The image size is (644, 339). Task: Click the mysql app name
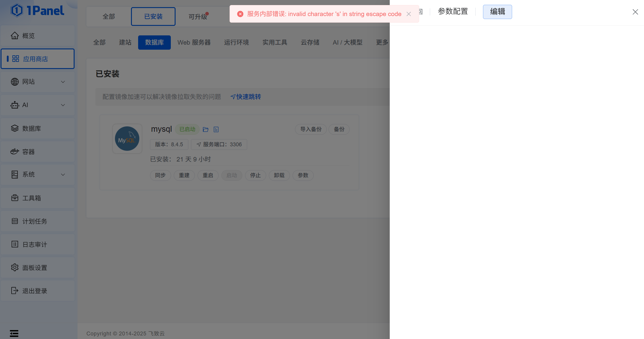161,129
